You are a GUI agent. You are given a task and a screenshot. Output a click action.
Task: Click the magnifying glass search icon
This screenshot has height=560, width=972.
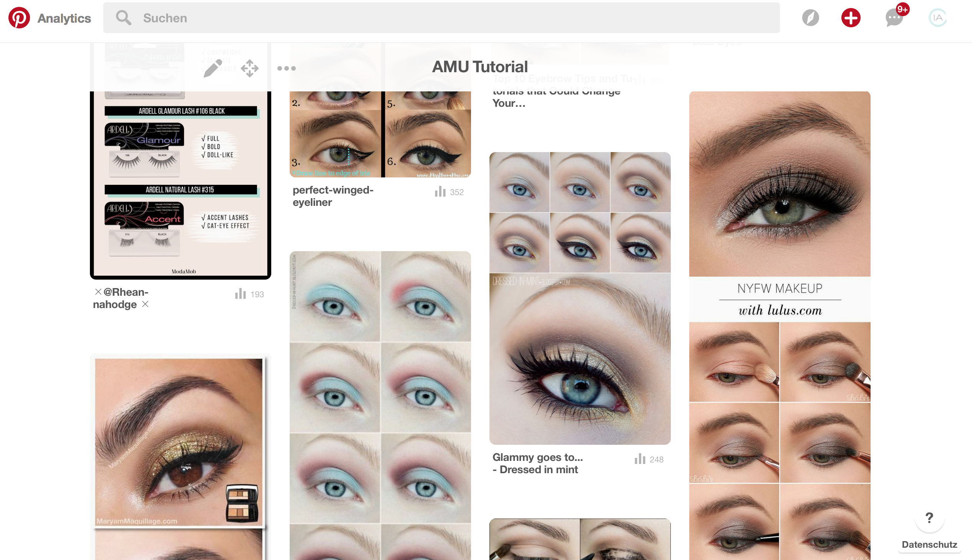click(x=123, y=18)
